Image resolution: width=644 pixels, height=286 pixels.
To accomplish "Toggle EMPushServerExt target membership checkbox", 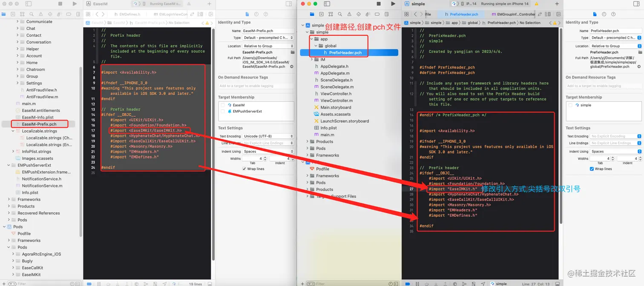I will coord(223,111).
